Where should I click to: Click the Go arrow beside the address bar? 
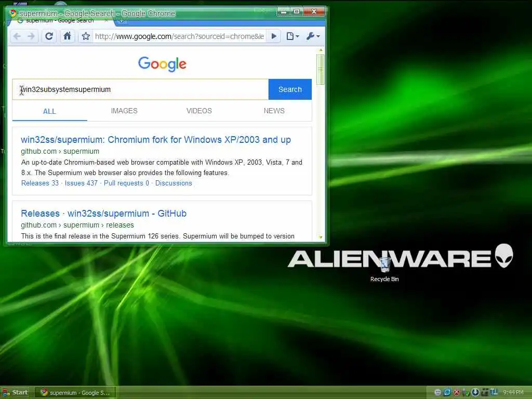tap(274, 36)
